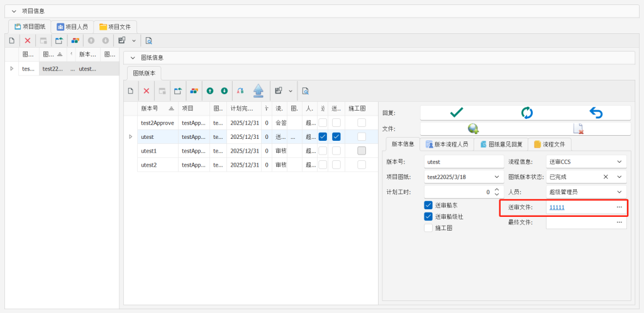Uncheck the 送审船级社 checkbox
Image resolution: width=644 pixels, height=313 pixels.
pos(428,216)
